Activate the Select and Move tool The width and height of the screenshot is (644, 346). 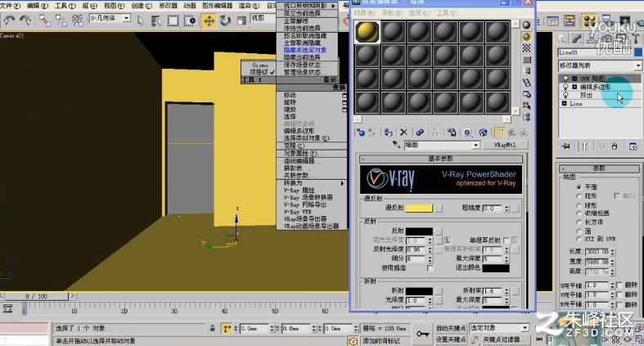coord(209,20)
